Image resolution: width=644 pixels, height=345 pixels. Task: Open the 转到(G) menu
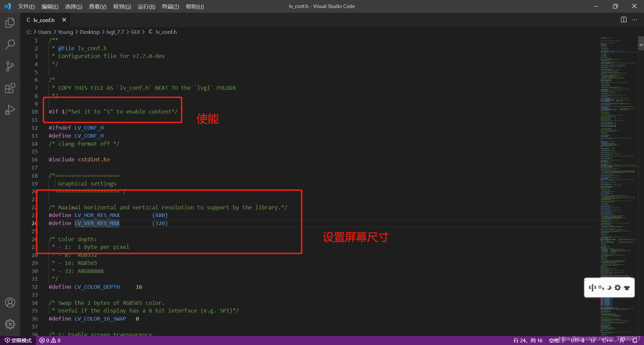tap(122, 6)
